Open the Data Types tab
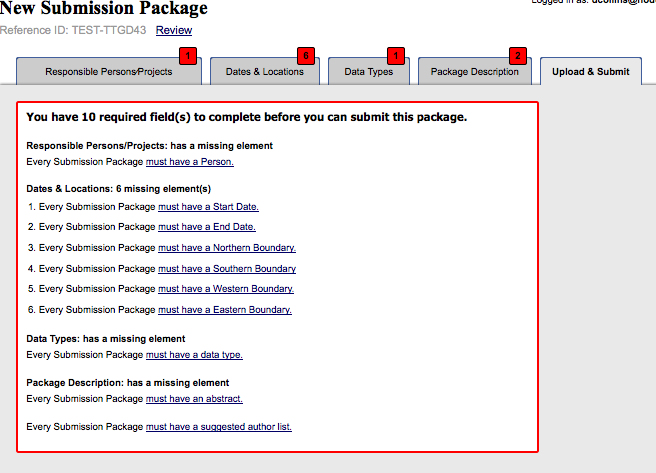The width and height of the screenshot is (656, 473). pyautogui.click(x=369, y=72)
